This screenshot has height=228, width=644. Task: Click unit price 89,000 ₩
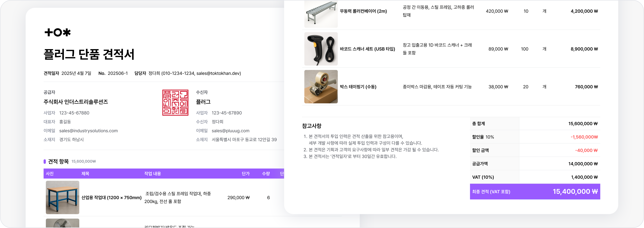pyautogui.click(x=498, y=49)
